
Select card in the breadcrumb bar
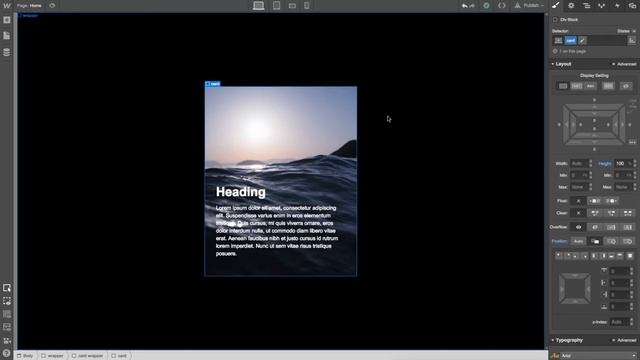(x=119, y=356)
